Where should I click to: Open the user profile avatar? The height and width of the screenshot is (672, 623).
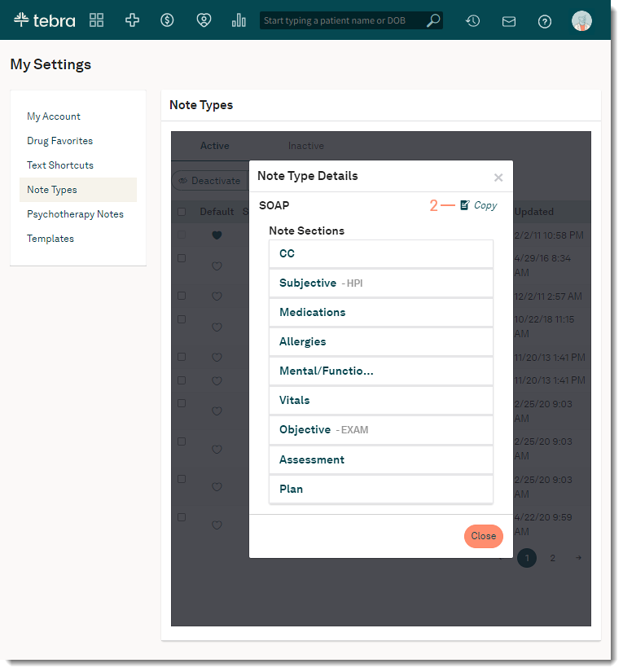coord(581,21)
